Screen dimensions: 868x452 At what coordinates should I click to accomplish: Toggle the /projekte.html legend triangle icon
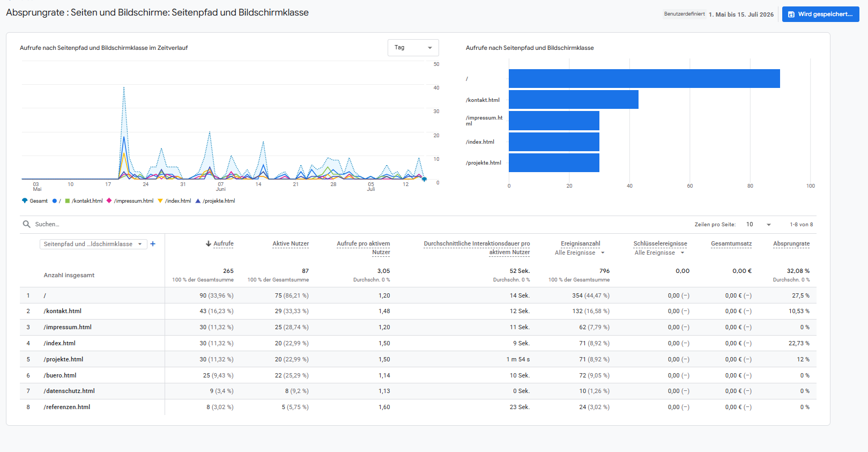tap(198, 201)
